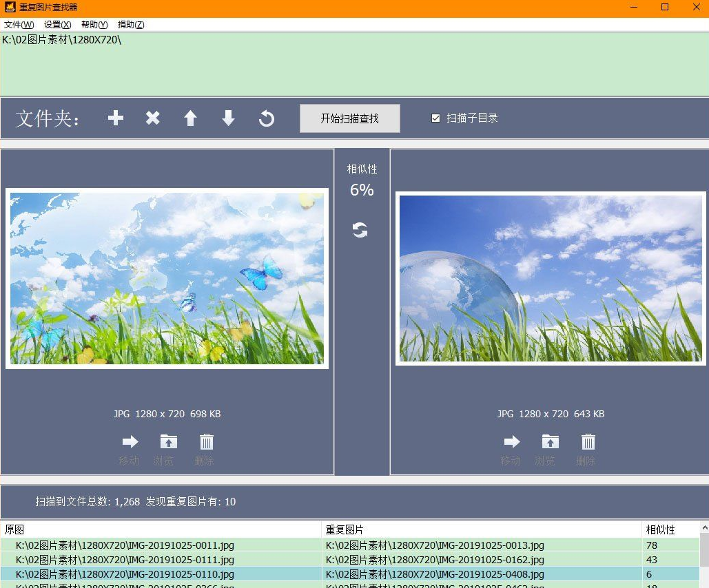
Task: Toggle the 扫描子目录 checkbox
Action: point(435,118)
